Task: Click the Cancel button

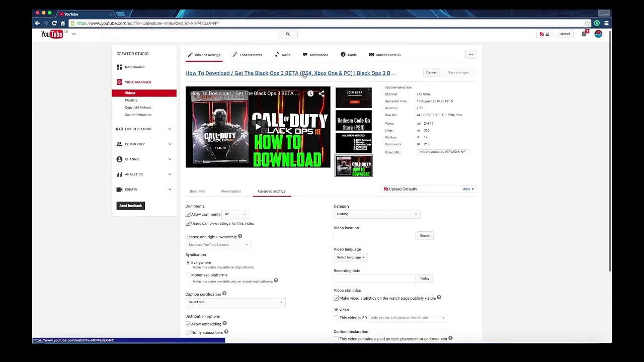Action: [431, 72]
